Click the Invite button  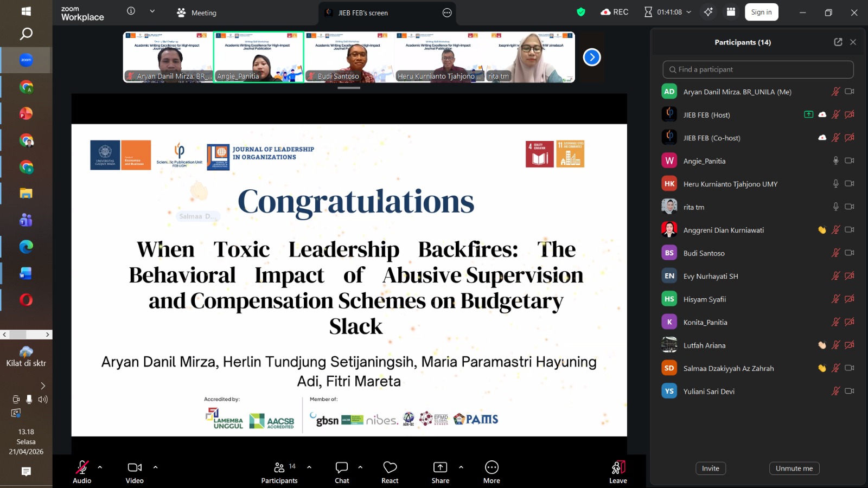tap(711, 468)
